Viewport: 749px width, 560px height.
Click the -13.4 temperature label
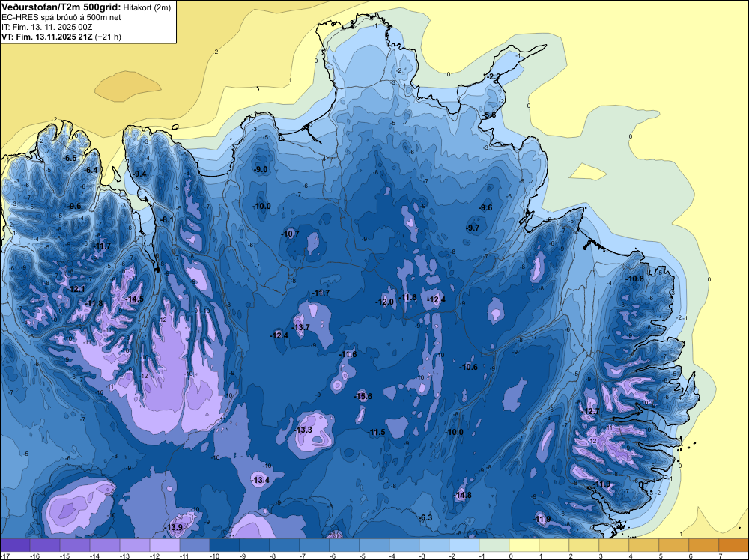pyautogui.click(x=261, y=480)
